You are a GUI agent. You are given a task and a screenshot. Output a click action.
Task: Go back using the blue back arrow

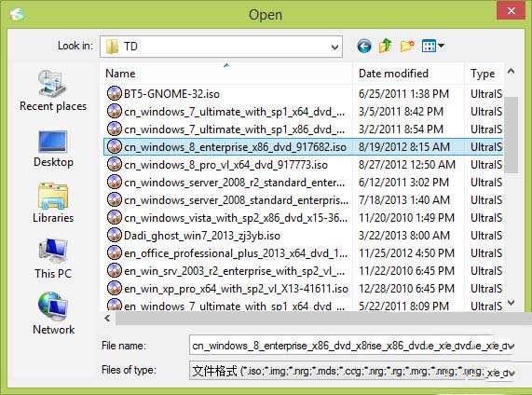coord(364,46)
